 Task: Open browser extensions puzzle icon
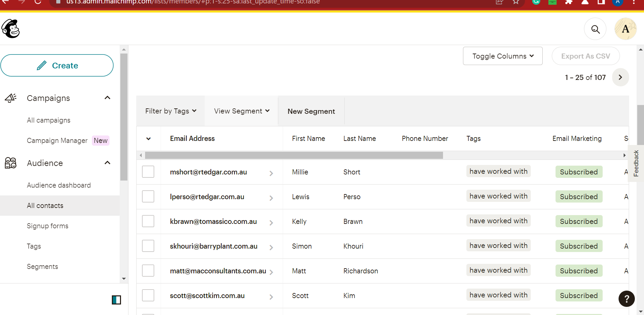pos(569,2)
